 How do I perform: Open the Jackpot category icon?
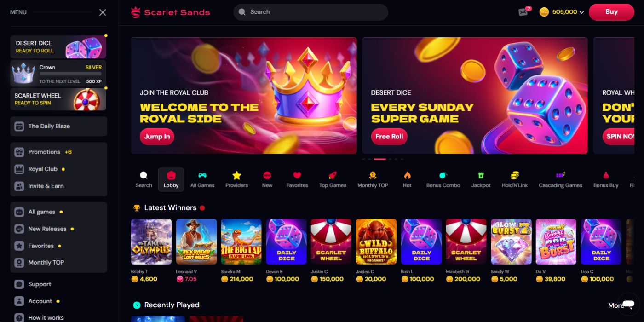coord(481,175)
